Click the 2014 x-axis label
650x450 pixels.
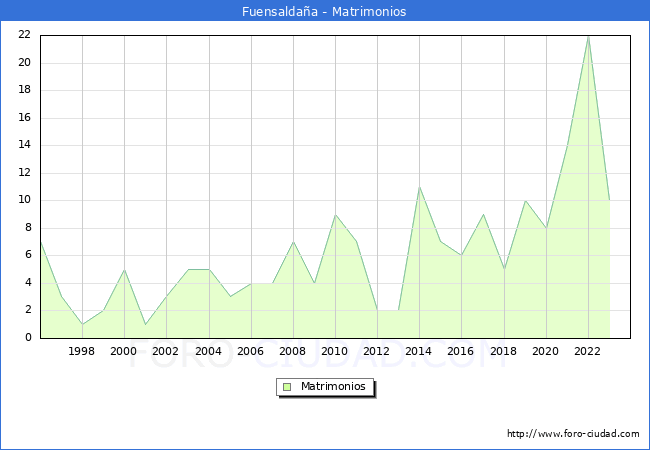(419, 351)
